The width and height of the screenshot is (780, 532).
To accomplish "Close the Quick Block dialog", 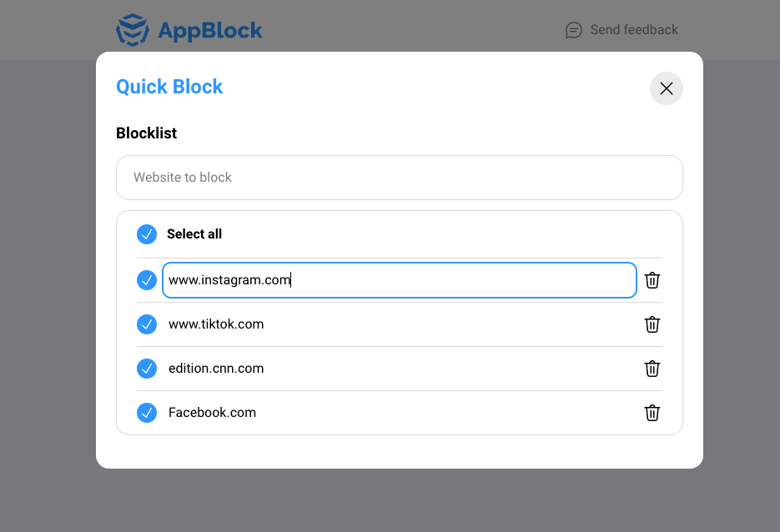I will (666, 88).
